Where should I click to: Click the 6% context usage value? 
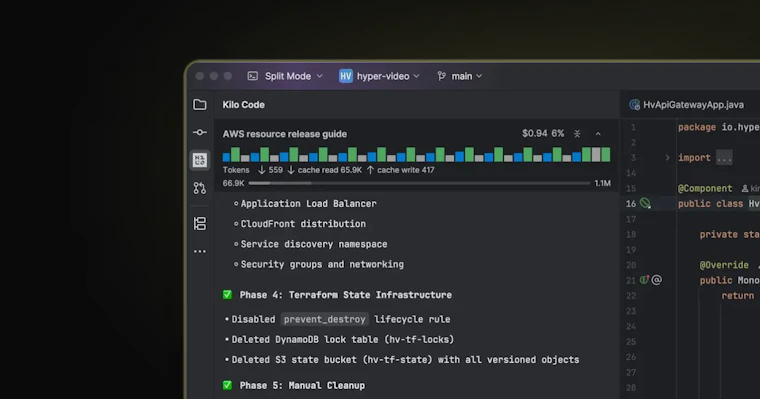(558, 134)
